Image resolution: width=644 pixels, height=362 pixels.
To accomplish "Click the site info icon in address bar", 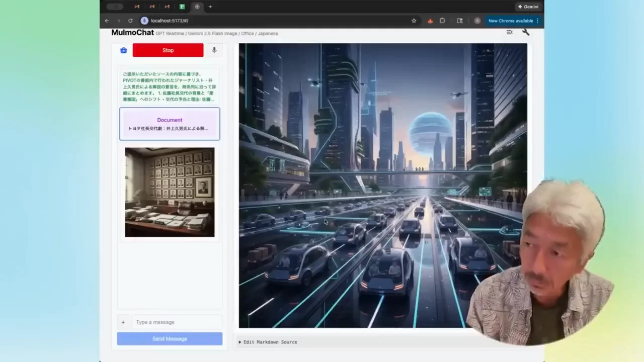I will pos(144,21).
